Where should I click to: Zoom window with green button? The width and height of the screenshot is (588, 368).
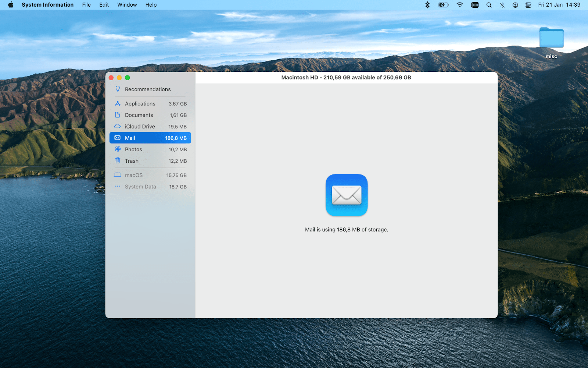(x=128, y=78)
